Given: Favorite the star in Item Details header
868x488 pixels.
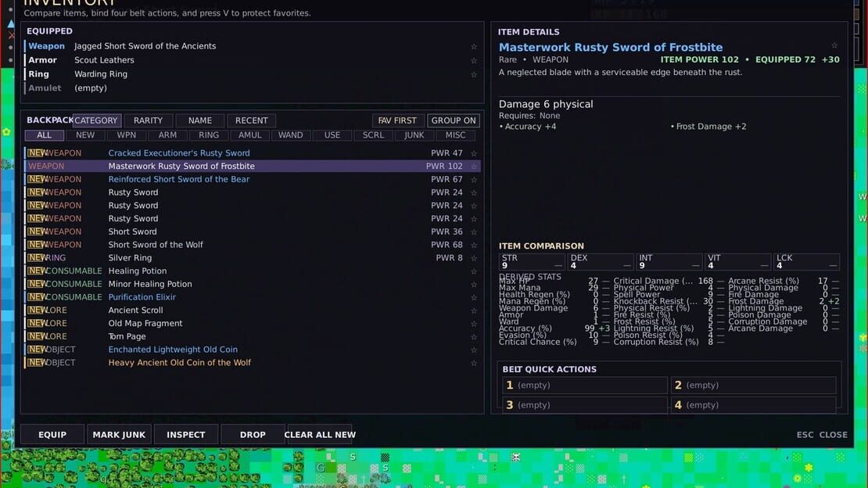Looking at the screenshot, I should coord(834,45).
